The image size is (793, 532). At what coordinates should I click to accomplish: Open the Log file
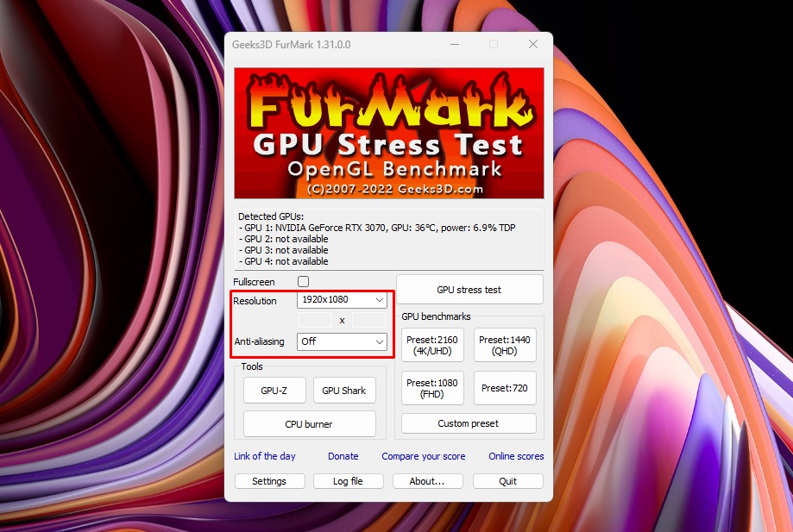[x=348, y=481]
